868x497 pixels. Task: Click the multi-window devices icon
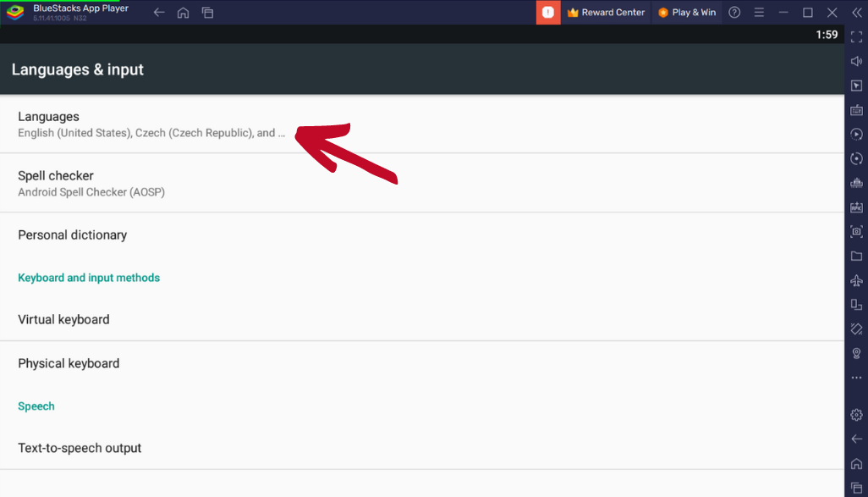[856, 305]
